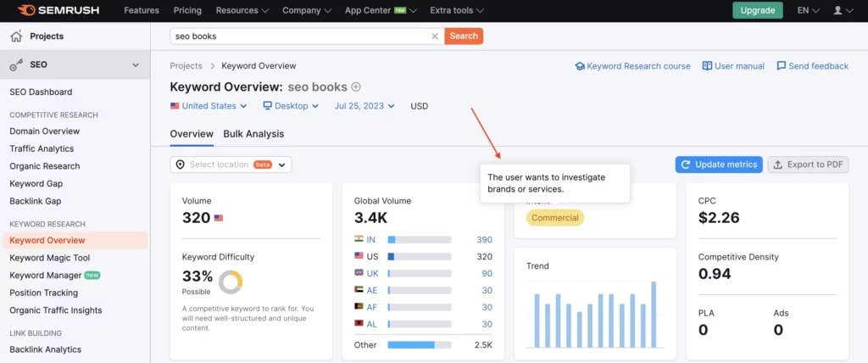Click the Upgrade button
This screenshot has height=363, width=868.
click(x=757, y=10)
